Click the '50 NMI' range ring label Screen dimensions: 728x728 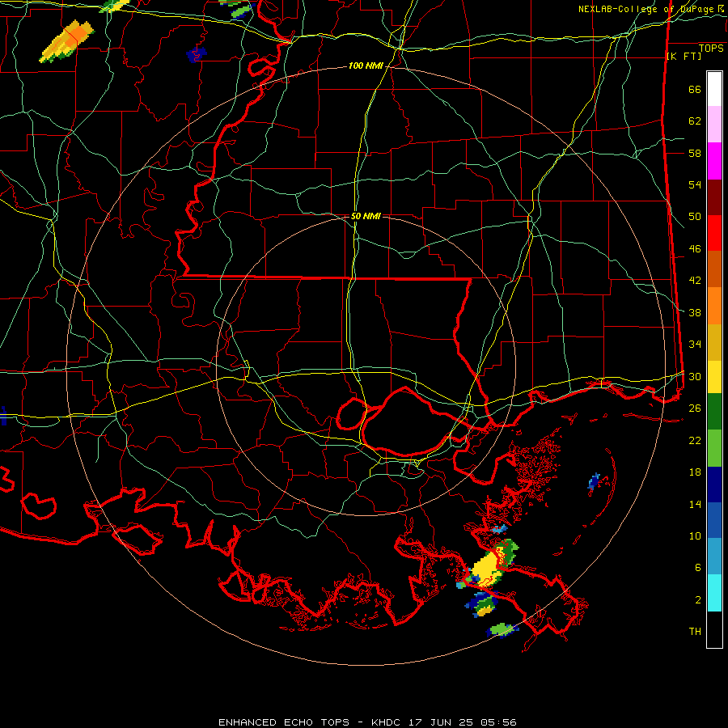tap(366, 216)
